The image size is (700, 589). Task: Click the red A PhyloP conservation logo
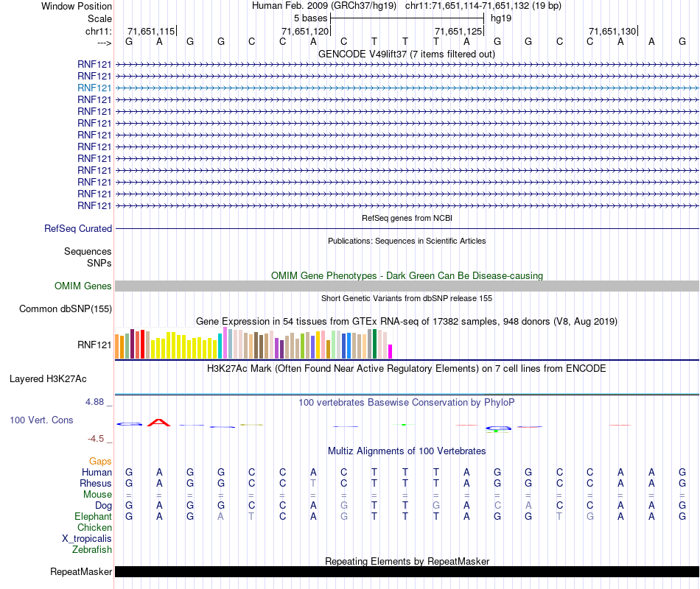(159, 423)
